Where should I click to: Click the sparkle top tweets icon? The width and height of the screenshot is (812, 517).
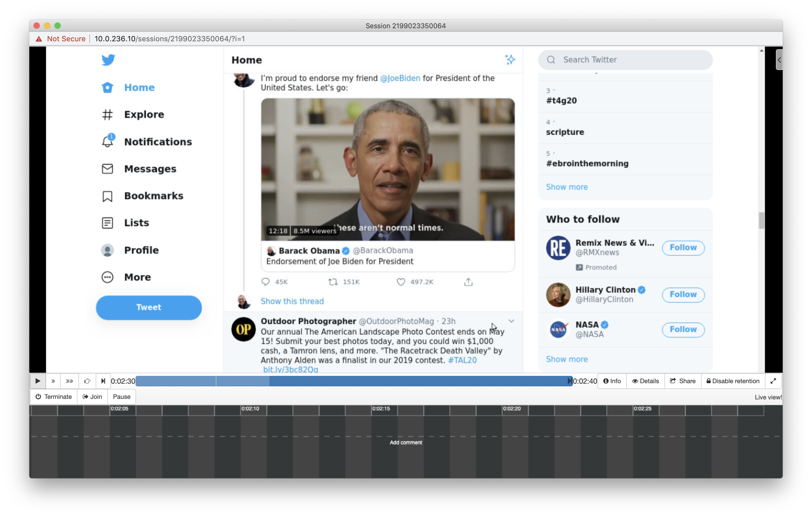click(x=510, y=60)
